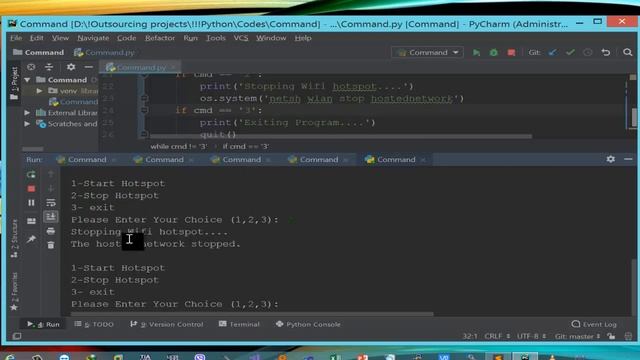This screenshot has width=640, height=360.
Task: Hide the Run tool window
Action: pos(628,159)
